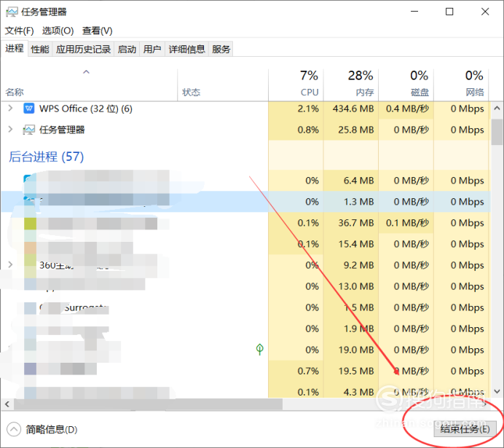This screenshot has height=448, width=504.
Task: Open the 查看(V) menu
Action: pos(98,31)
